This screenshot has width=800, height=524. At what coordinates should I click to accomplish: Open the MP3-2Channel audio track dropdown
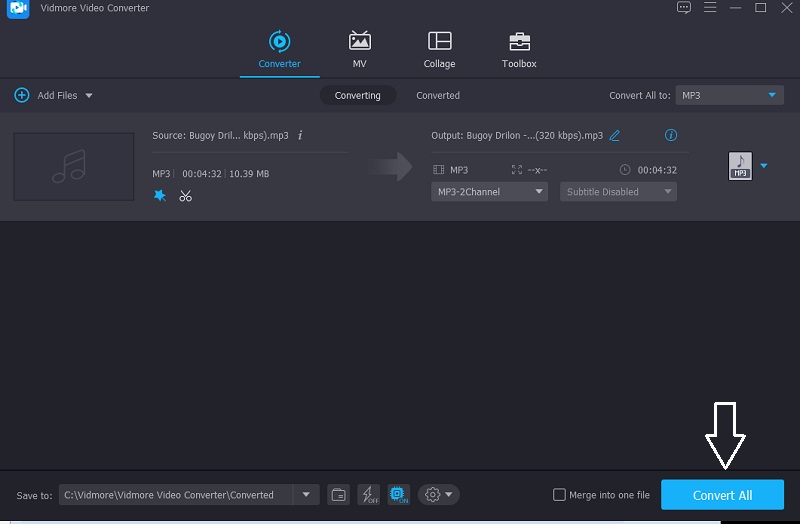(x=489, y=191)
